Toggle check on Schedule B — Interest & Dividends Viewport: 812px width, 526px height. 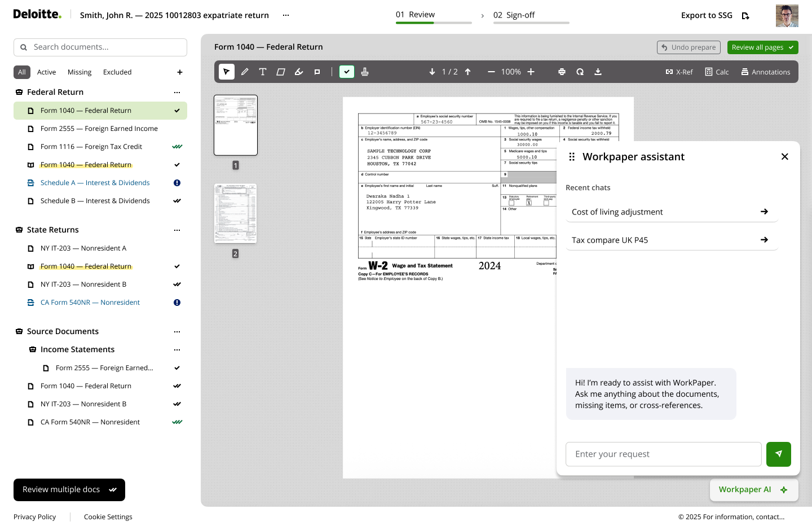point(177,201)
